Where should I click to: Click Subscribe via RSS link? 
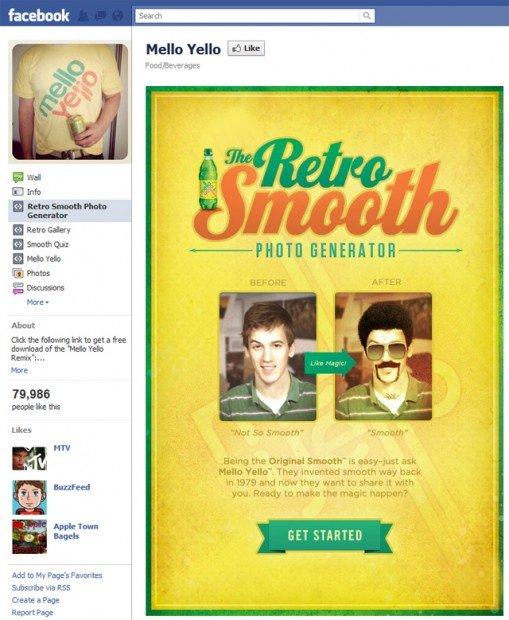[41, 588]
